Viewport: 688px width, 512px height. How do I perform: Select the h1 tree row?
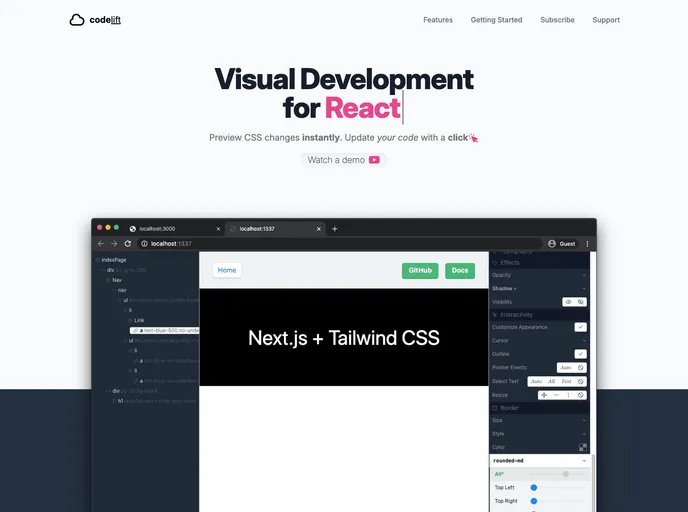tap(147, 401)
